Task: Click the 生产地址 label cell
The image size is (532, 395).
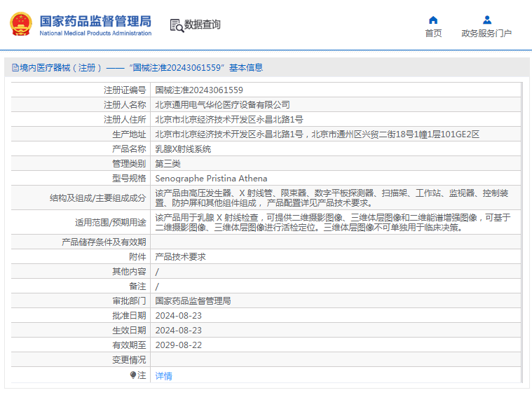Action: click(x=129, y=134)
